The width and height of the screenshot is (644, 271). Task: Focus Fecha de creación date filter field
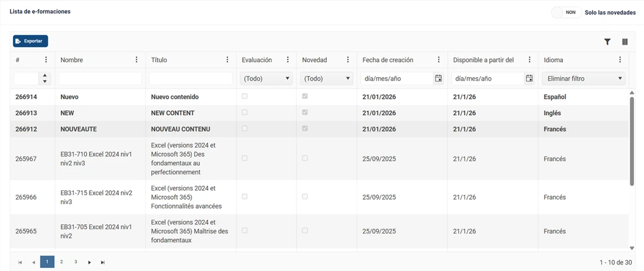(397, 79)
